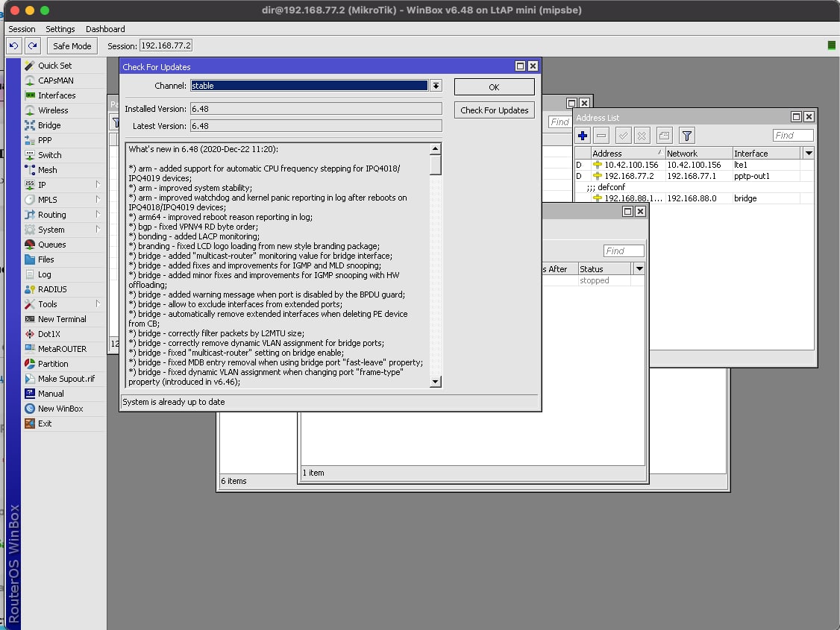Open Quick Set in sidebar
Viewport: 840px width, 630px height.
pyautogui.click(x=54, y=66)
